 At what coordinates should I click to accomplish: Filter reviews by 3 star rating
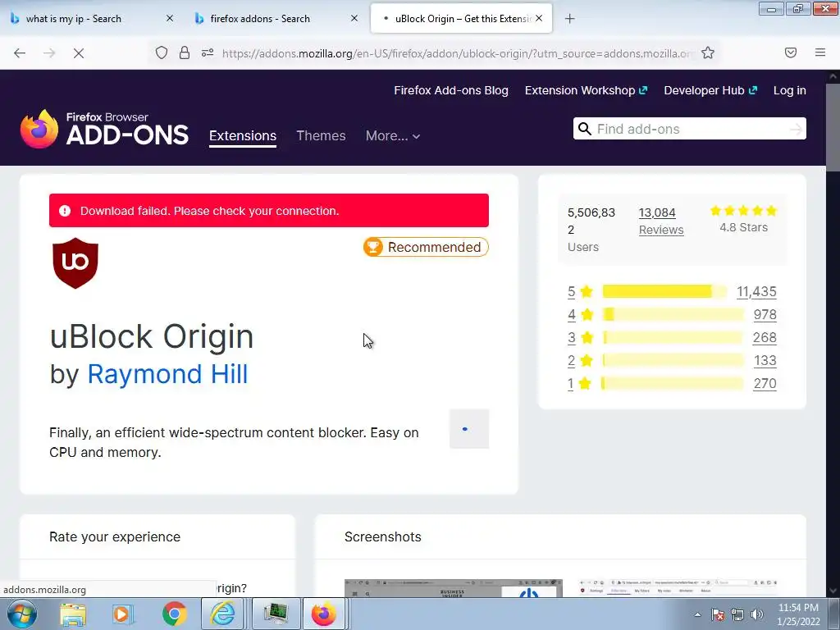click(580, 337)
